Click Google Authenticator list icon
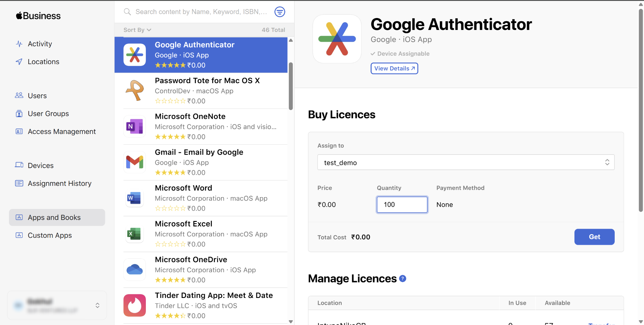Screen dimensions: 644x325 tap(135, 55)
